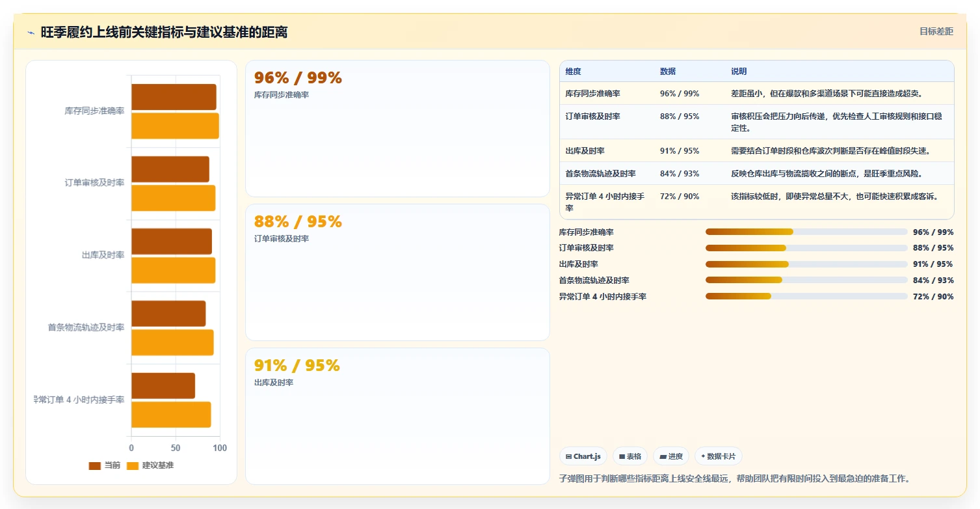Click the 数据 table column header
The width and height of the screenshot is (980, 509).
[x=668, y=71]
